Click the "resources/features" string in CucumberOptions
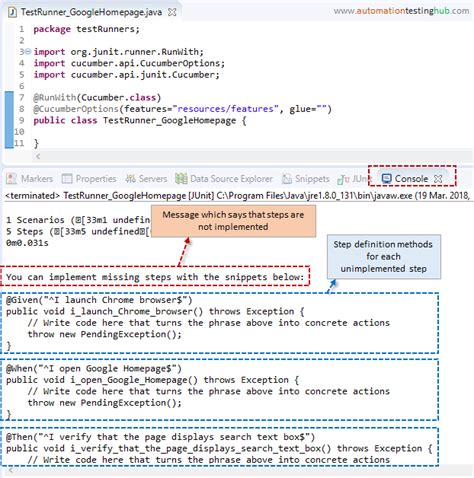474x478 pixels. click(x=225, y=109)
